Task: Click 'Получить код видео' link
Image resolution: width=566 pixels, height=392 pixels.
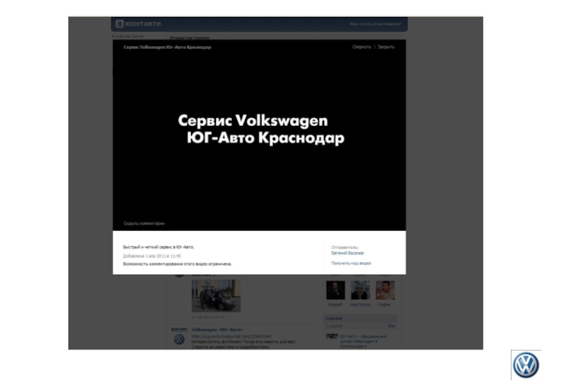Action: [x=351, y=263]
